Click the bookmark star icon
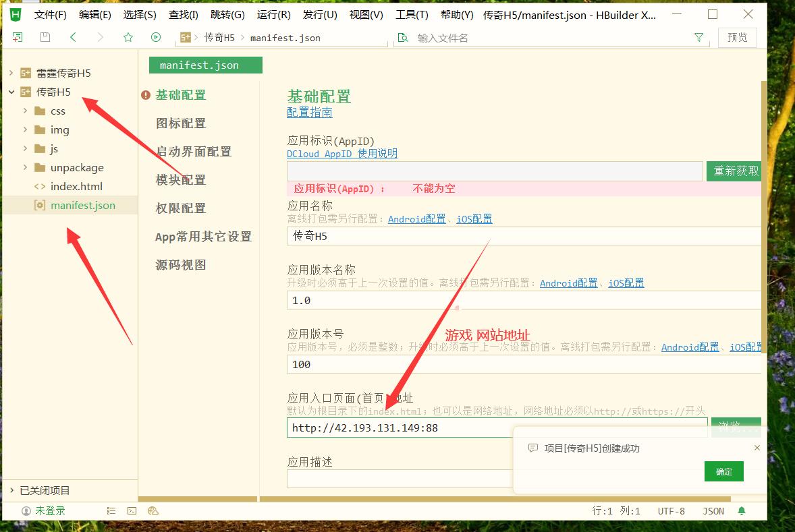795x532 pixels. [128, 38]
